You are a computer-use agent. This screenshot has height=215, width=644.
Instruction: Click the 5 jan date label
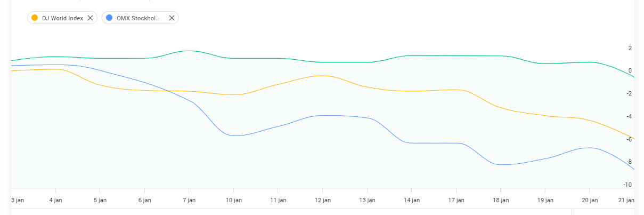click(x=100, y=200)
